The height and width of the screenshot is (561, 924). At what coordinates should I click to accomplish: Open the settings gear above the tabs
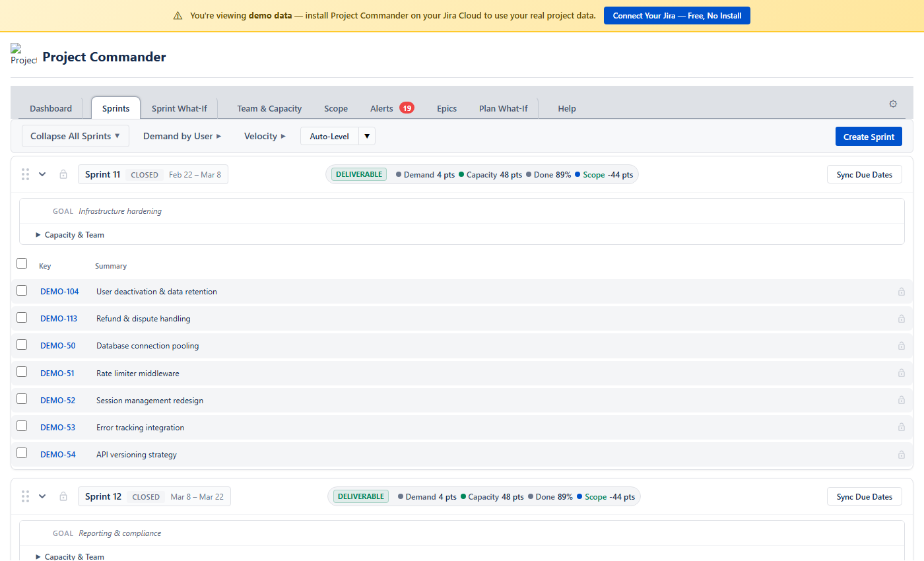(893, 104)
